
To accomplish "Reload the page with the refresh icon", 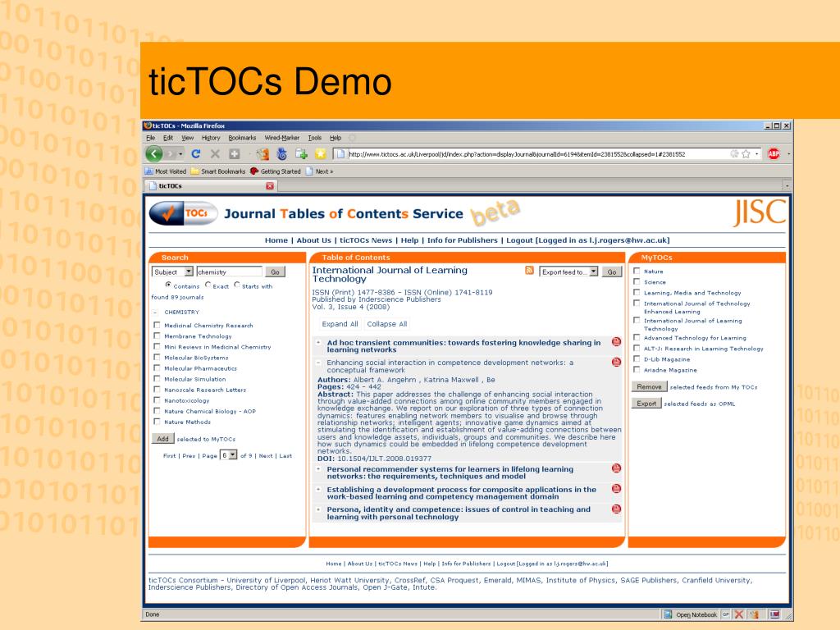I will point(195,154).
